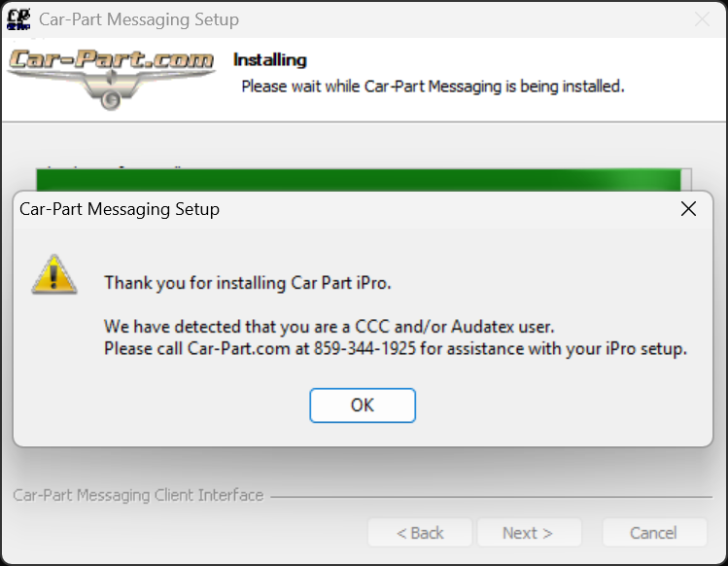Click the Car-Part.com logo in header
Image resolution: width=728 pixels, height=566 pixels.
[111, 78]
